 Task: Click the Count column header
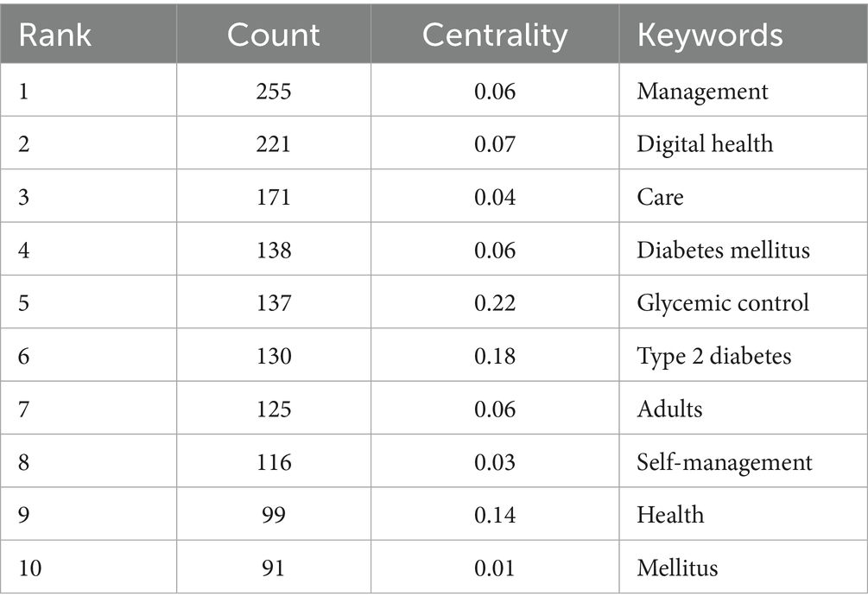click(x=273, y=35)
